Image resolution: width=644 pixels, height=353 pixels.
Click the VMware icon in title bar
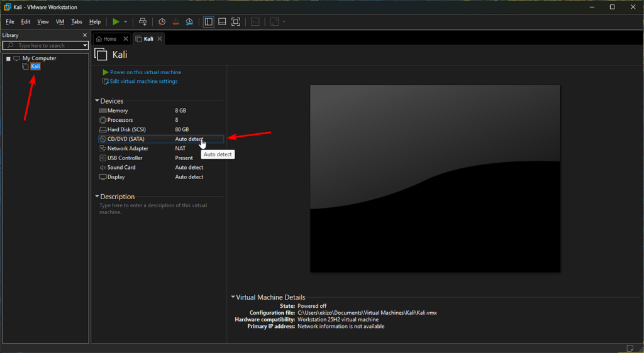pos(7,7)
